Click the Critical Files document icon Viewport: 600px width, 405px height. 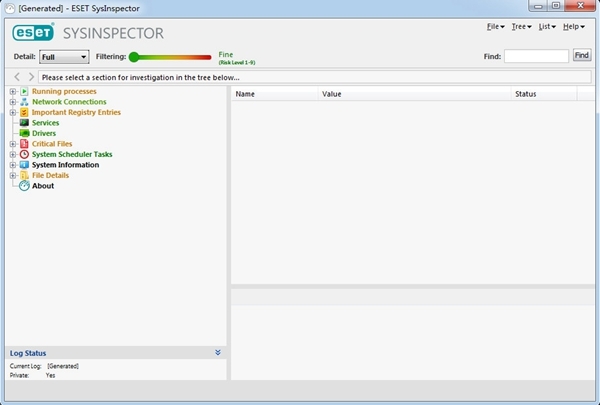point(24,144)
